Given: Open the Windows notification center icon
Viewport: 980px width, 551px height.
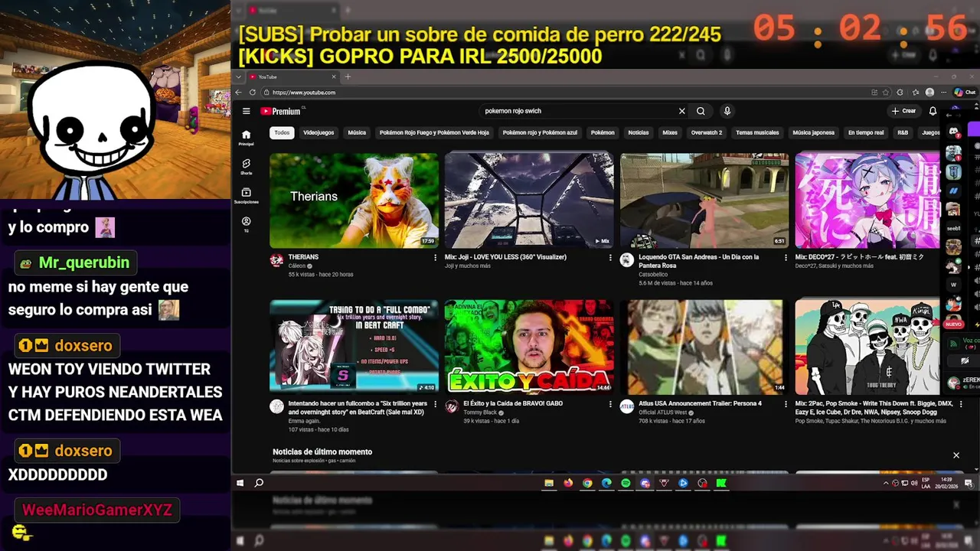Looking at the screenshot, I should point(969,483).
